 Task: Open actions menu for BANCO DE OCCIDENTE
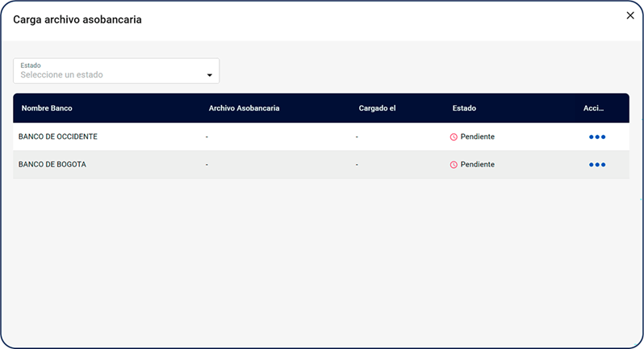(596, 137)
